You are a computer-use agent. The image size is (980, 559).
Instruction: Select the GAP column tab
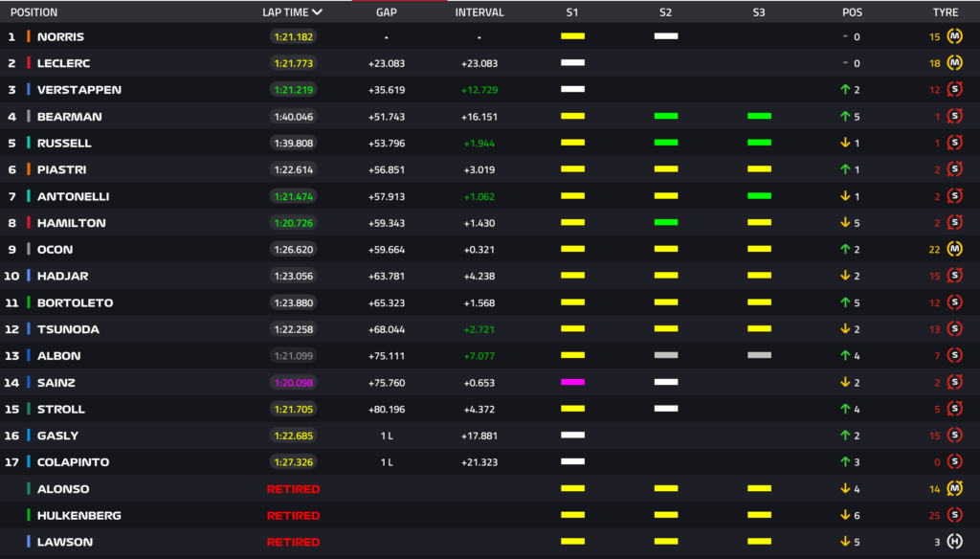point(386,12)
